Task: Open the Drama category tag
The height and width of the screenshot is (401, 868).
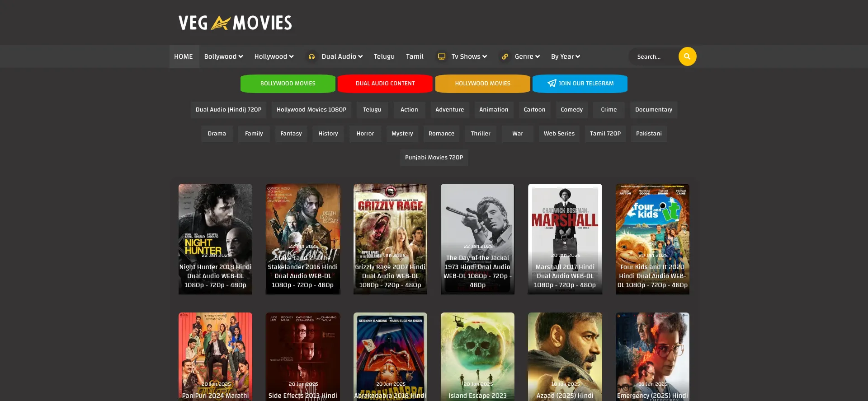Action: [x=217, y=134]
